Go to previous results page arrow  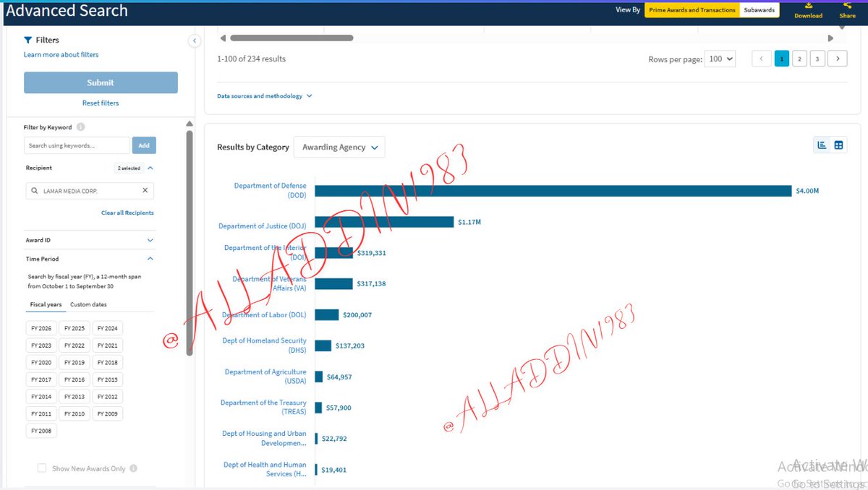point(762,59)
